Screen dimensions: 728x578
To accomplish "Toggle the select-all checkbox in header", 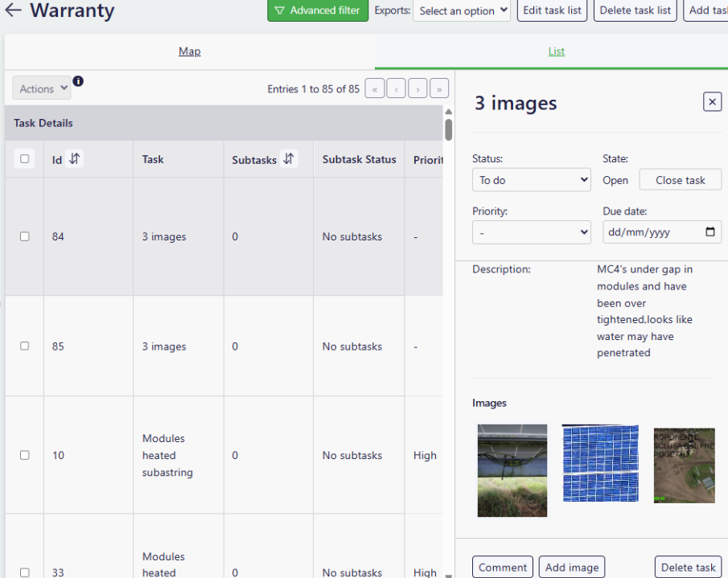I will tap(24, 159).
